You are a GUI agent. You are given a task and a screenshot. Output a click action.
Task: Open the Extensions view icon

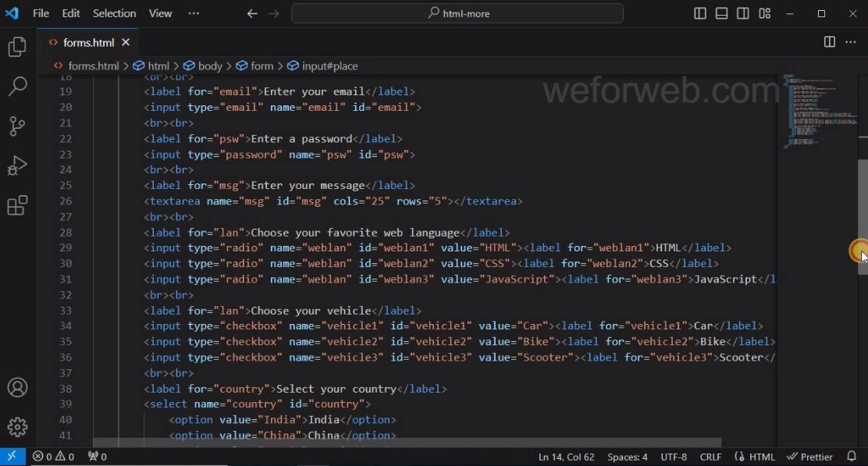(x=17, y=205)
